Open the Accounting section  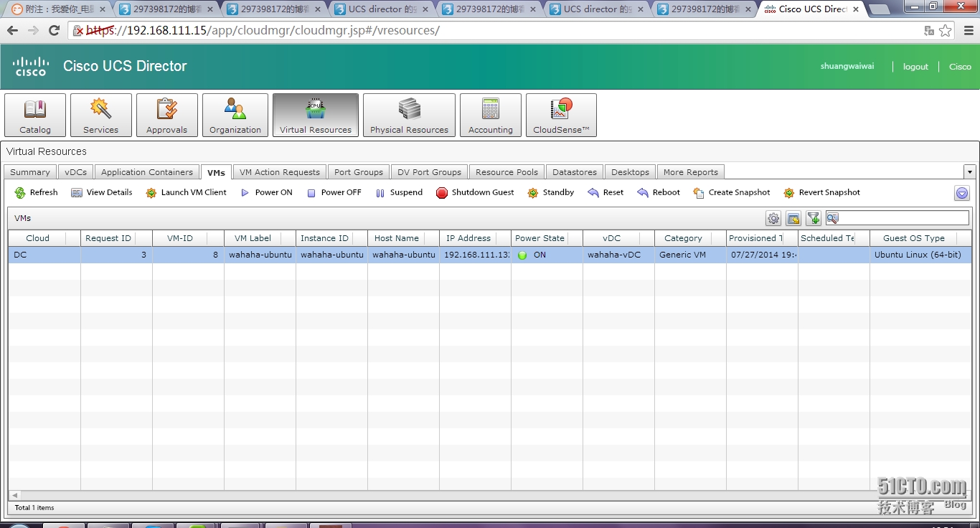(x=491, y=115)
